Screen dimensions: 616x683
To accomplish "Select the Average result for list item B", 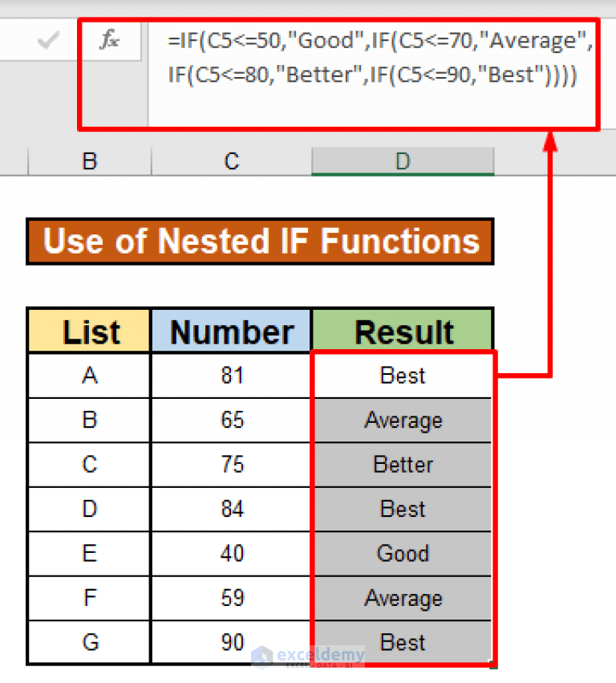I will [403, 421].
